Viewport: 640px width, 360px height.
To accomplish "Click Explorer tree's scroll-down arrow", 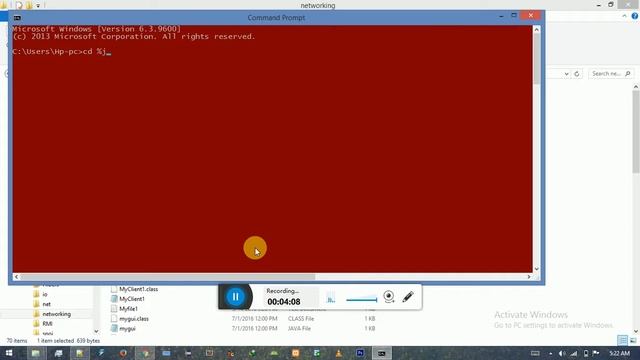I will [x=96, y=331].
